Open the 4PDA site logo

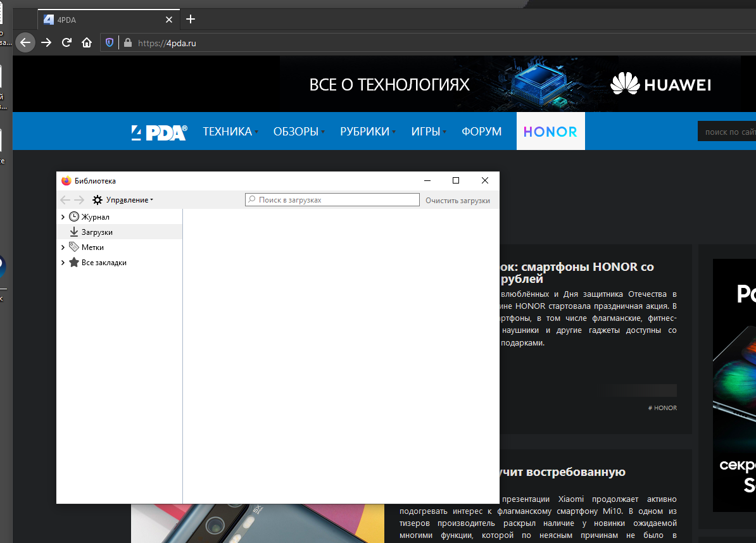(x=159, y=132)
